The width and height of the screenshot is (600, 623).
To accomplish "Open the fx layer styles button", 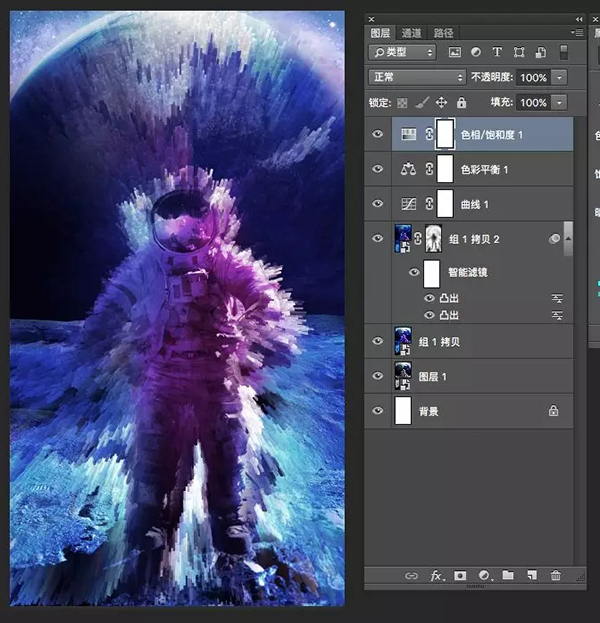I will click(x=436, y=576).
